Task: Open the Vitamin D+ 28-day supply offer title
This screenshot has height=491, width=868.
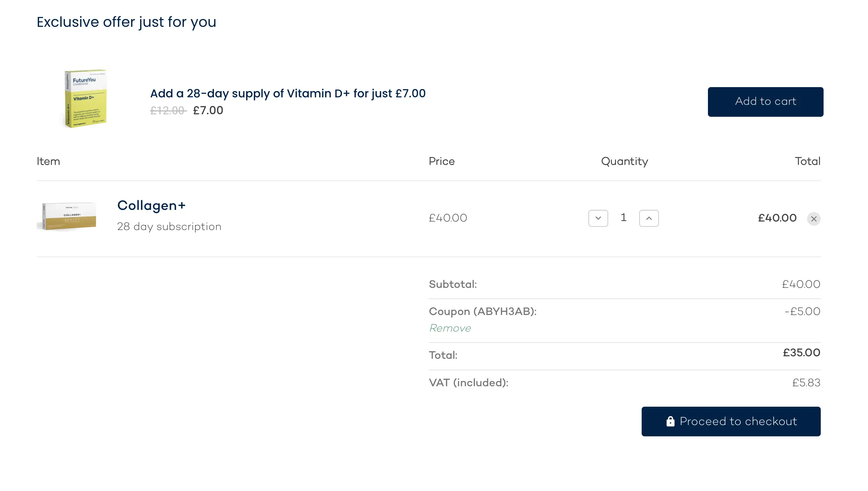Action: [x=288, y=93]
